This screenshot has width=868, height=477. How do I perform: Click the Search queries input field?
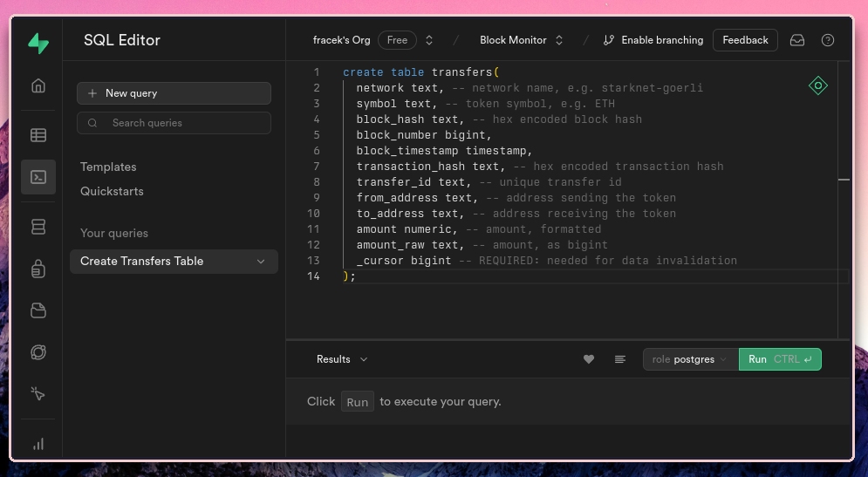[x=174, y=123]
